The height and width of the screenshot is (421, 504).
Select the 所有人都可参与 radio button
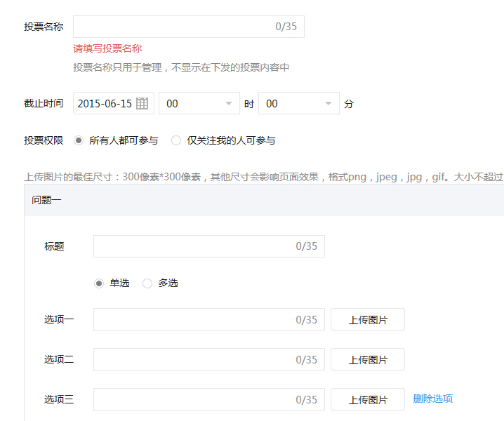[78, 140]
